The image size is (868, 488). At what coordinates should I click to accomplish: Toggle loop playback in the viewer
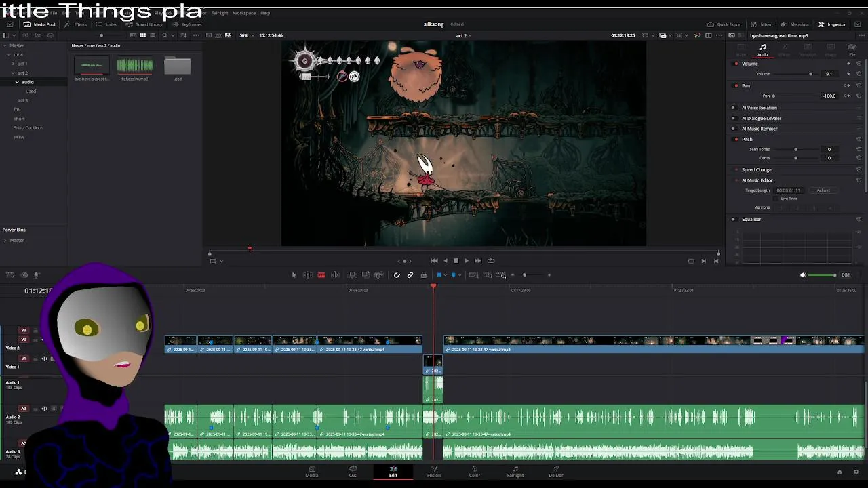tap(491, 260)
